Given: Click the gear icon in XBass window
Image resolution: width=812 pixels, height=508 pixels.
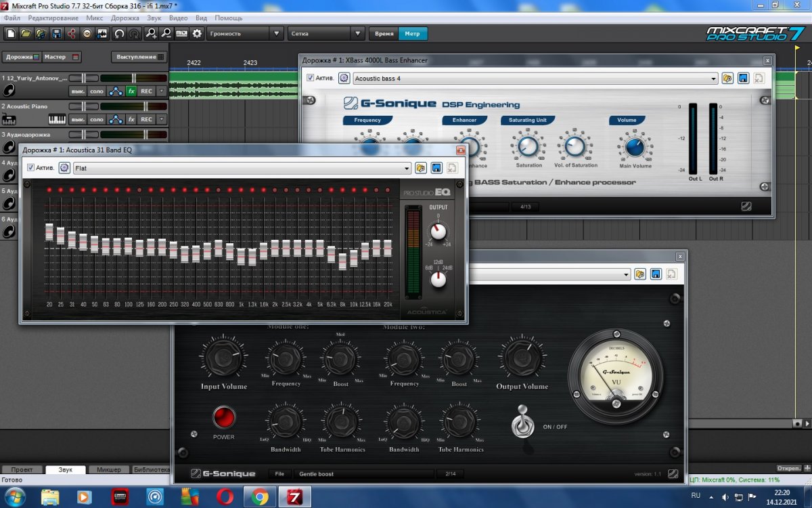Looking at the screenshot, I should pos(344,79).
